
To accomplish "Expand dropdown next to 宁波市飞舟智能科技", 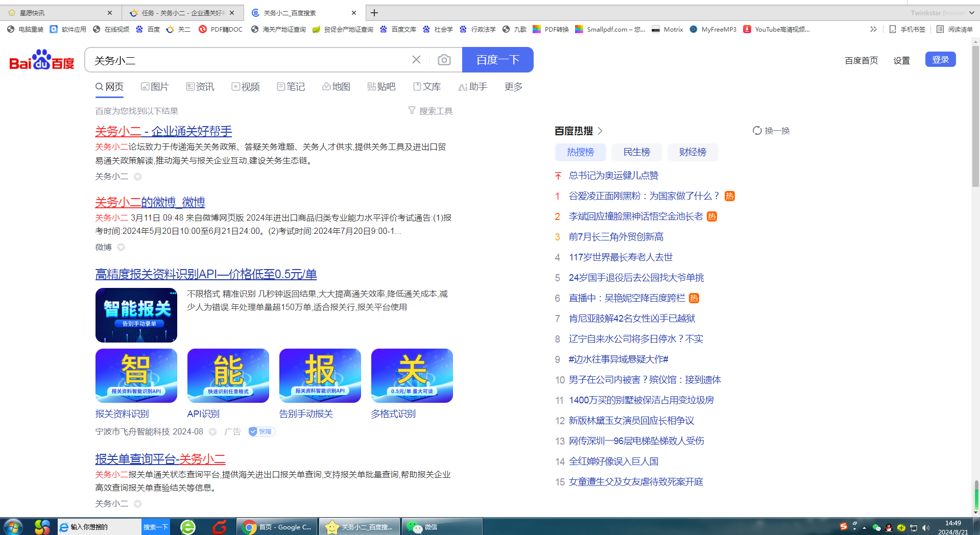I will [x=212, y=432].
